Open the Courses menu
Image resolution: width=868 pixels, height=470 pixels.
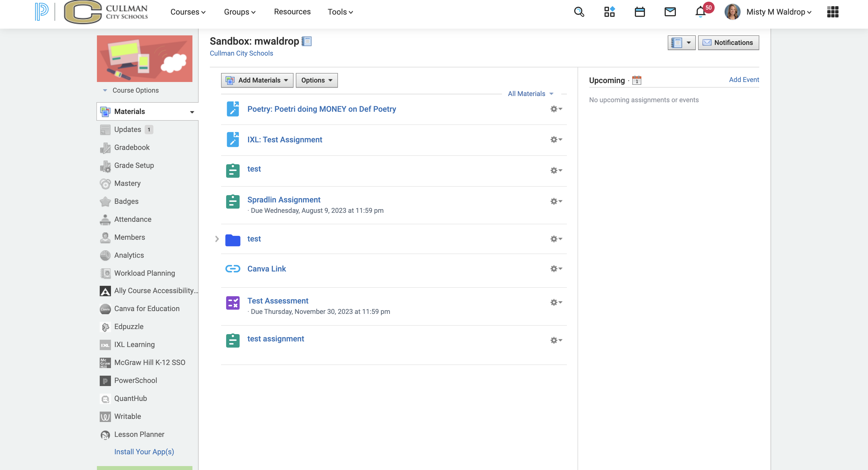point(188,12)
